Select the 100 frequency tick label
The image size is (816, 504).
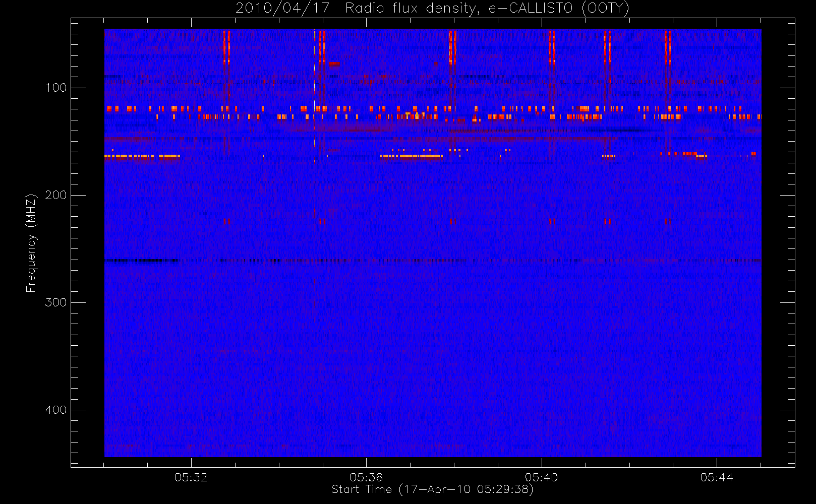point(56,88)
